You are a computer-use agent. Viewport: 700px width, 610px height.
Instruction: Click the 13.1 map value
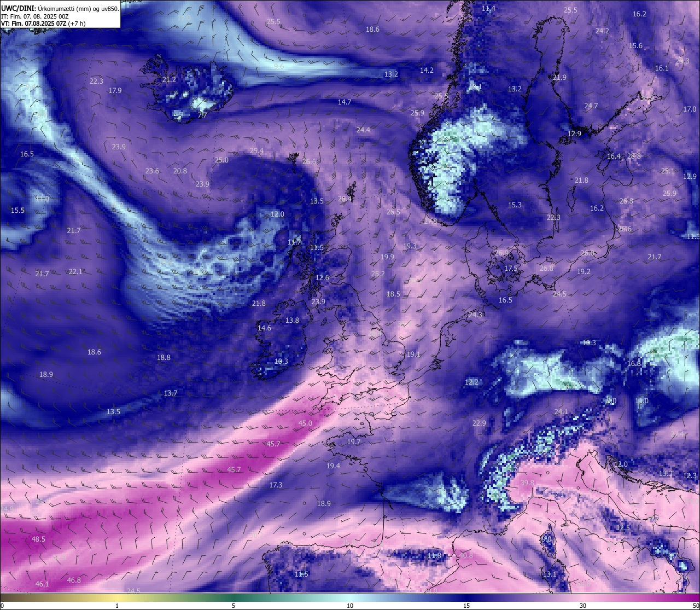[x=549, y=574]
